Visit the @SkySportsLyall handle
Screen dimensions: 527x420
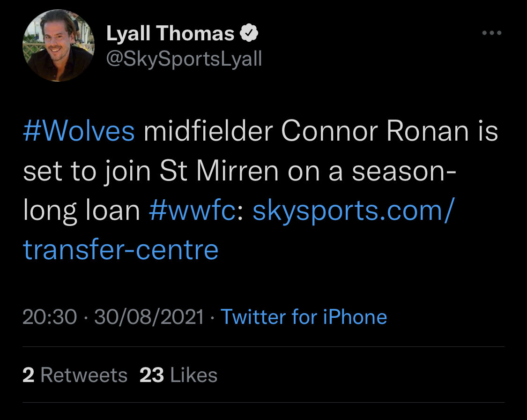pos(184,59)
